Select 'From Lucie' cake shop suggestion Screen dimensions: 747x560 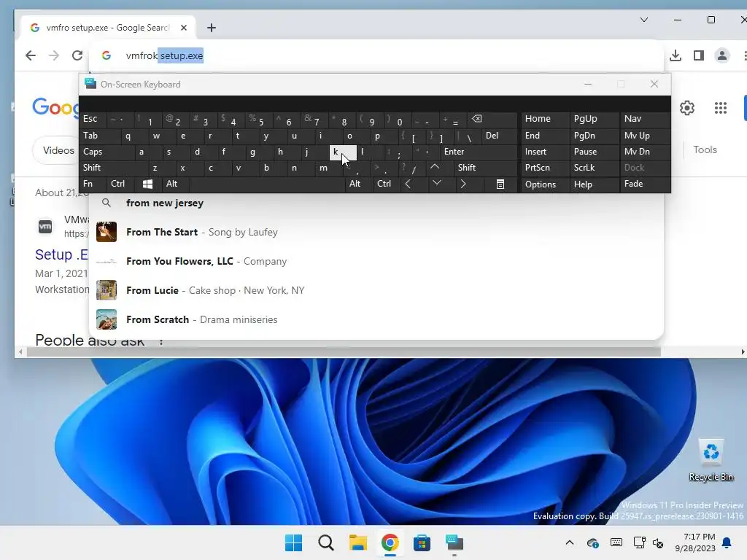tap(376, 290)
